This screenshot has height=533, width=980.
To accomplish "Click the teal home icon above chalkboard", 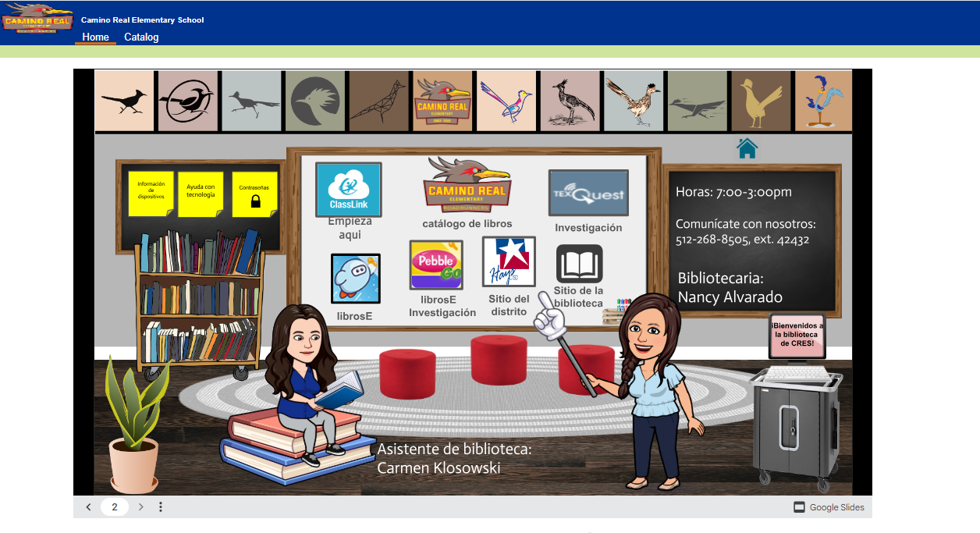I will coord(747,147).
